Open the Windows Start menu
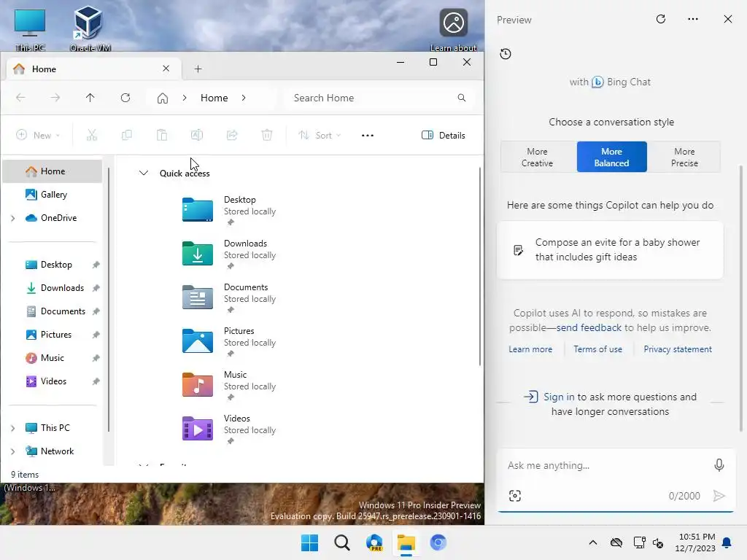Viewport: 747px width, 560px height. (x=309, y=542)
